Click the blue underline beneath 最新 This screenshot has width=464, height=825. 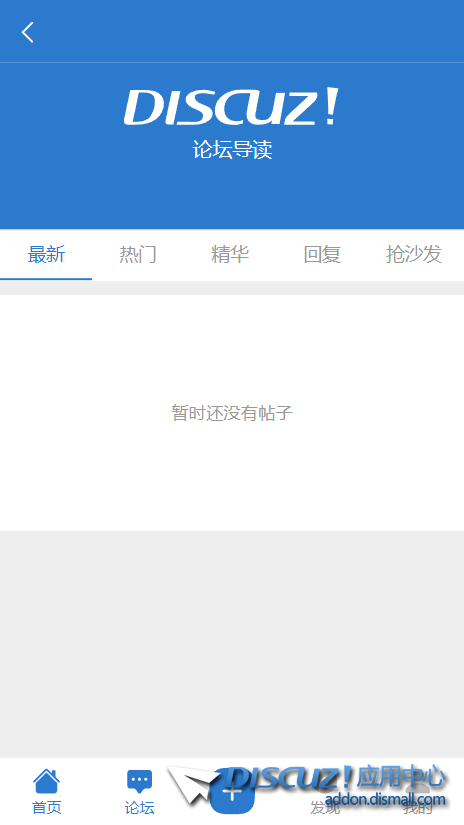pos(46,278)
